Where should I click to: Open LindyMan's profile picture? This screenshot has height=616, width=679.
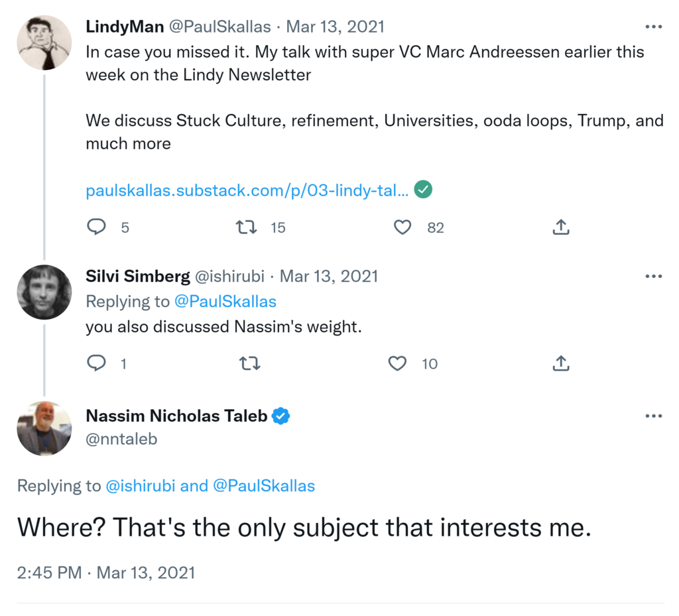click(44, 43)
